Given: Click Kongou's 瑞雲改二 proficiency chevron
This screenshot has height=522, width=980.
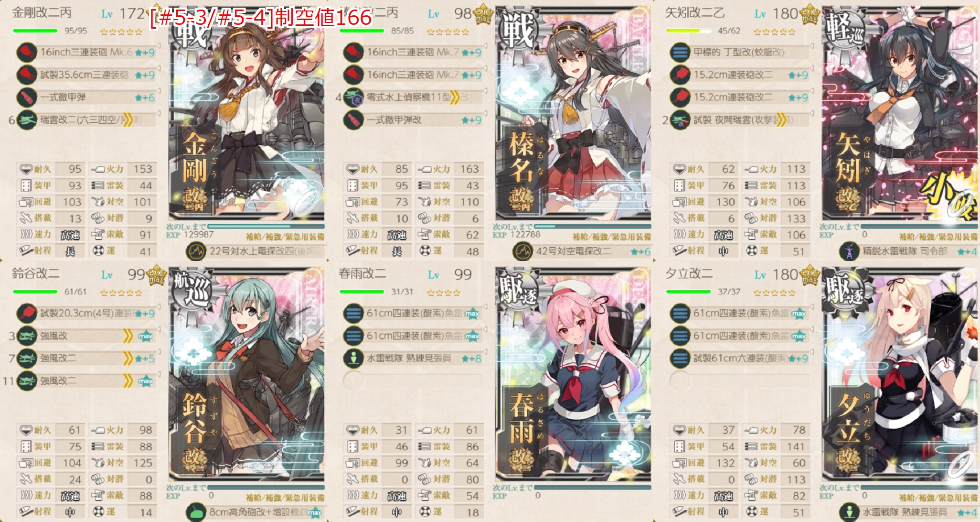Looking at the screenshot, I should click(128, 120).
